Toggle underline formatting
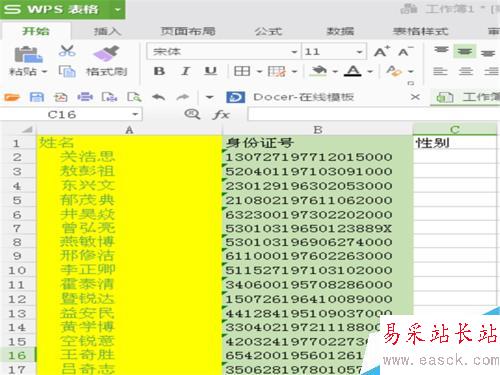 (211, 71)
